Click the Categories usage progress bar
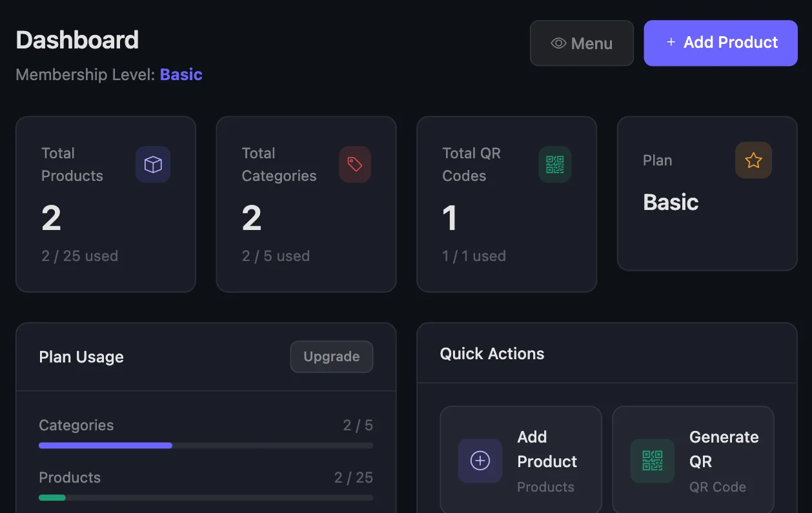 (x=206, y=445)
